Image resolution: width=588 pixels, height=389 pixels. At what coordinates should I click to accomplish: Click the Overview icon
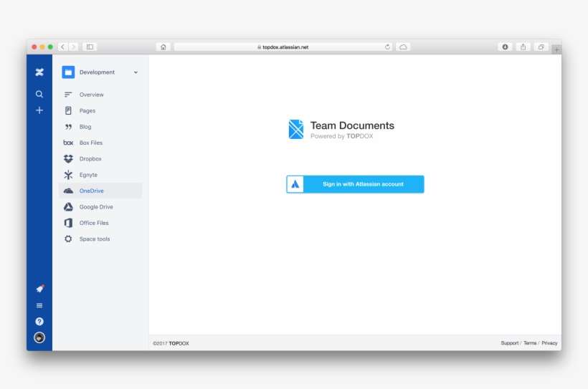click(68, 95)
